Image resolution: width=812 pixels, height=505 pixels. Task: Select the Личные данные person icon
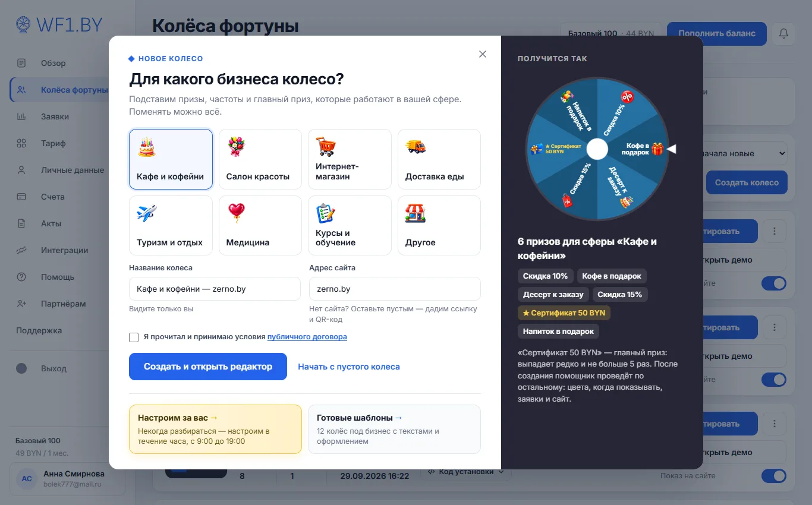point(21,170)
